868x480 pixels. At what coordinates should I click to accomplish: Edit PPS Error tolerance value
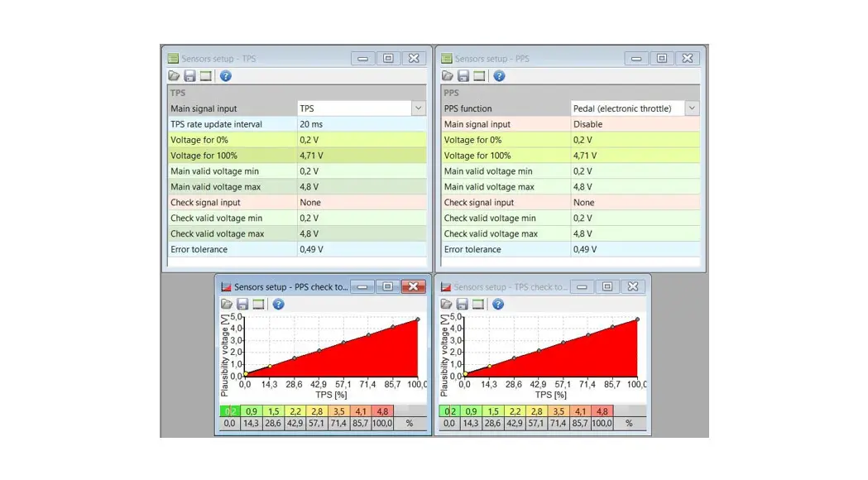[x=635, y=249]
